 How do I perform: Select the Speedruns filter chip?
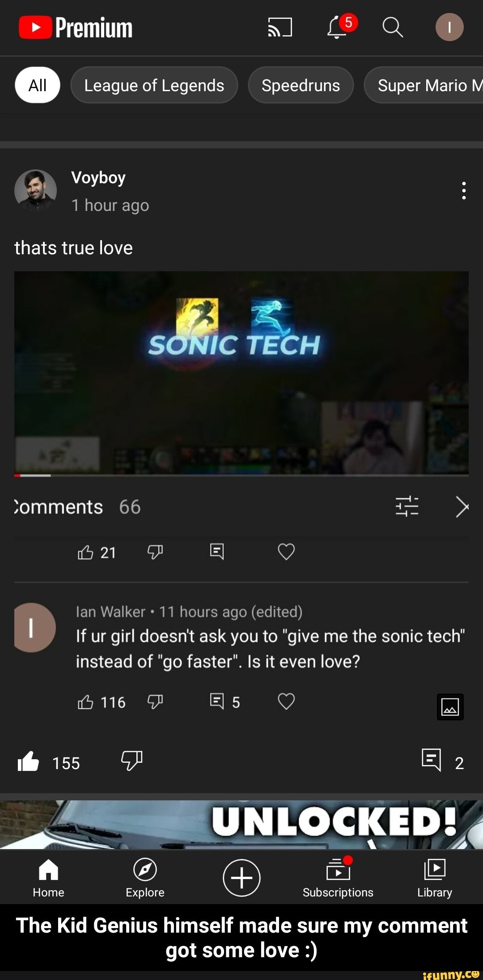point(301,85)
